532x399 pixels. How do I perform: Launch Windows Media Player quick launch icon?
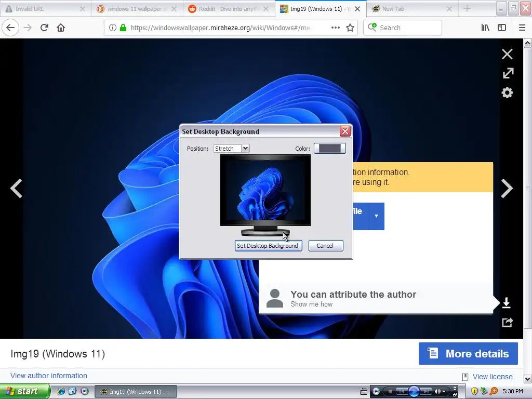point(85,391)
